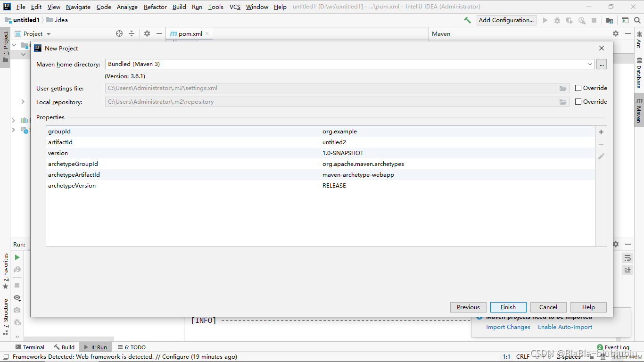Expand the indented project tree node

tap(23, 102)
